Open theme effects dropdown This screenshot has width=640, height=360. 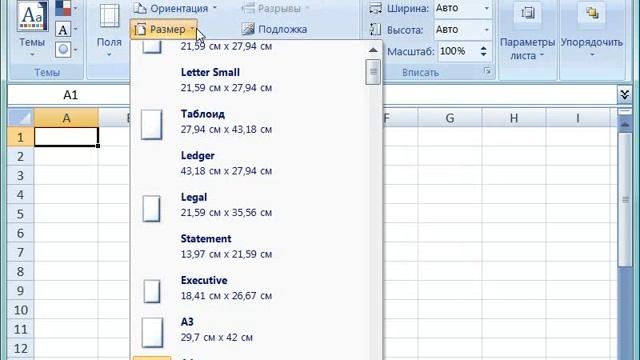click(x=67, y=50)
